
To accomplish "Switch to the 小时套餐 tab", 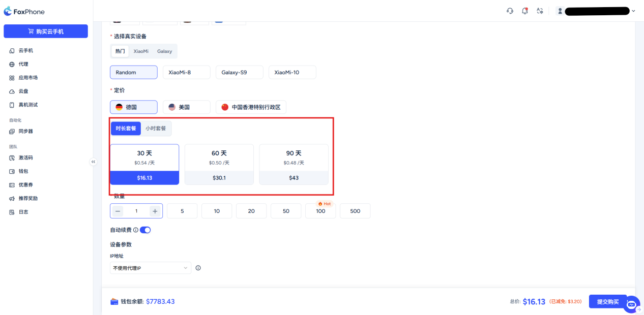I will 156,129.
